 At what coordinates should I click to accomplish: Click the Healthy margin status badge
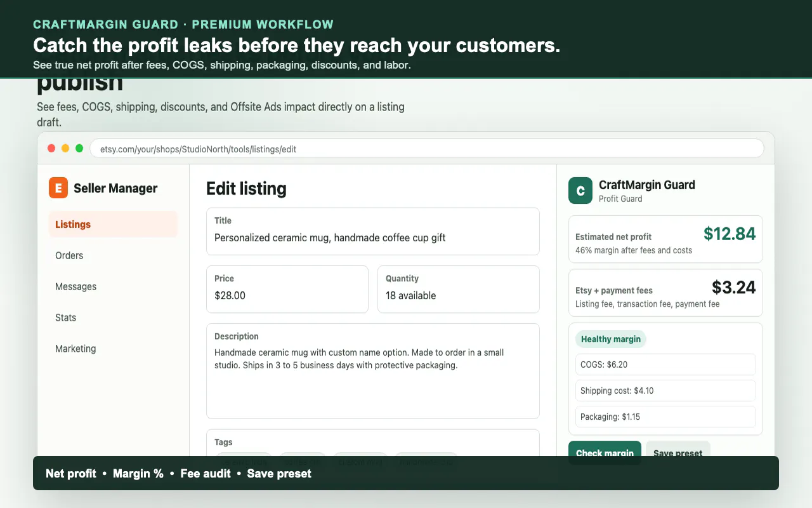[x=611, y=339]
